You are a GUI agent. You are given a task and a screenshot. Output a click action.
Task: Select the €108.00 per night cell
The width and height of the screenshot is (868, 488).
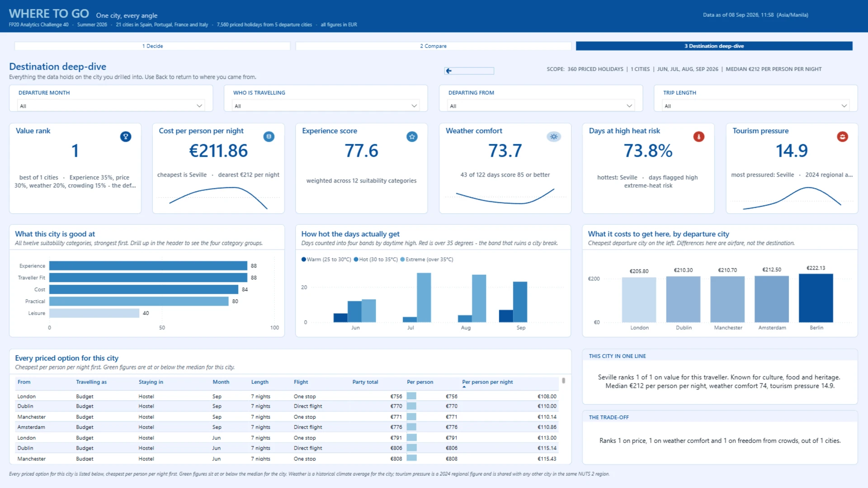(x=547, y=396)
